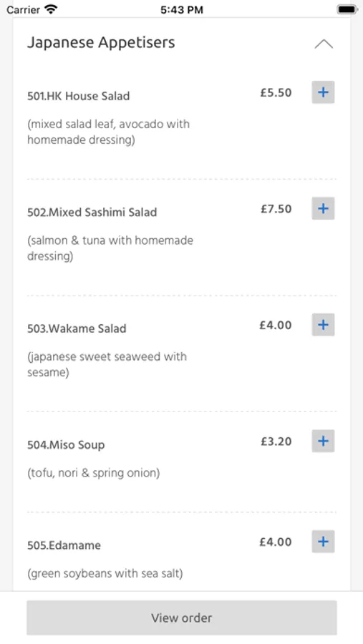Image resolution: width=363 pixels, height=644 pixels.
Task: Select the 504.Miso Soup item name
Action: click(66, 445)
